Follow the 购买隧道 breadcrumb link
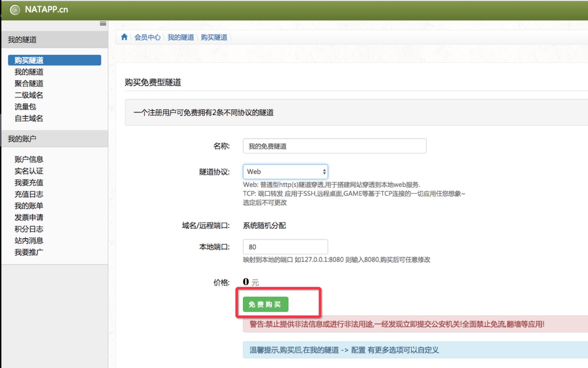 pyautogui.click(x=214, y=37)
